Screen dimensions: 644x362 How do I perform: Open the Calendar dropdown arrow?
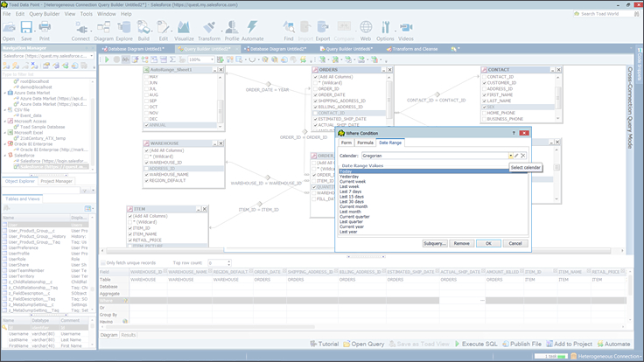pyautogui.click(x=511, y=156)
